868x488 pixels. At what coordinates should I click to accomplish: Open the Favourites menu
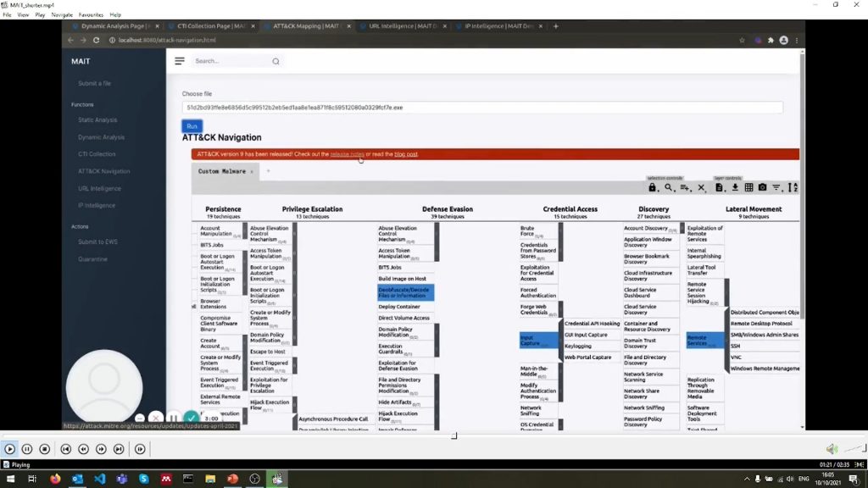[x=91, y=15]
